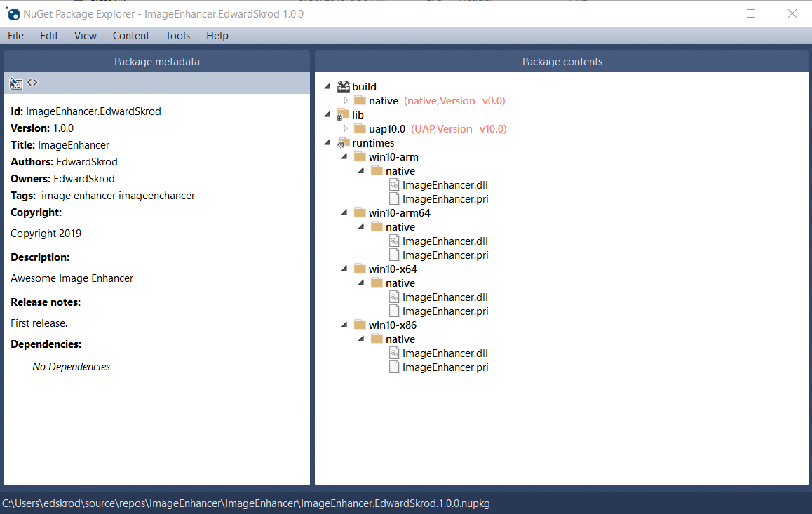Click the runtimes gear folder icon
Screen dimensions: 812x514
(x=342, y=142)
